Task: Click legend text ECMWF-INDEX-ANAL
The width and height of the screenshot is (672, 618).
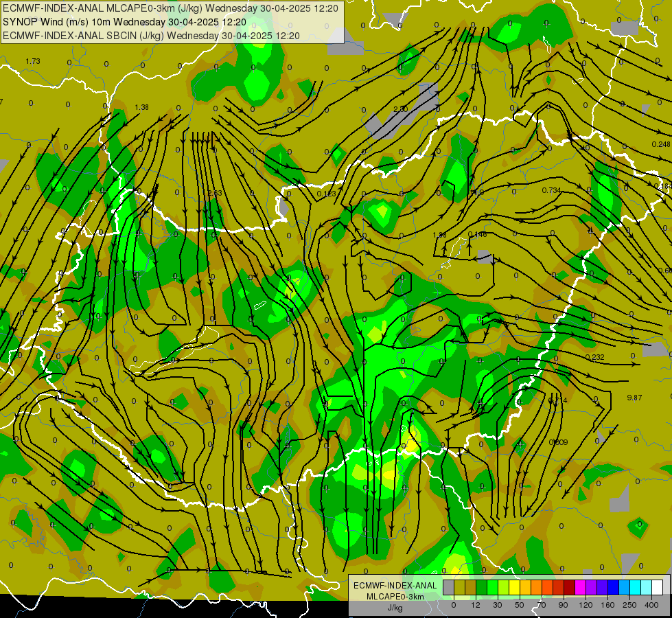Action: 395,586
